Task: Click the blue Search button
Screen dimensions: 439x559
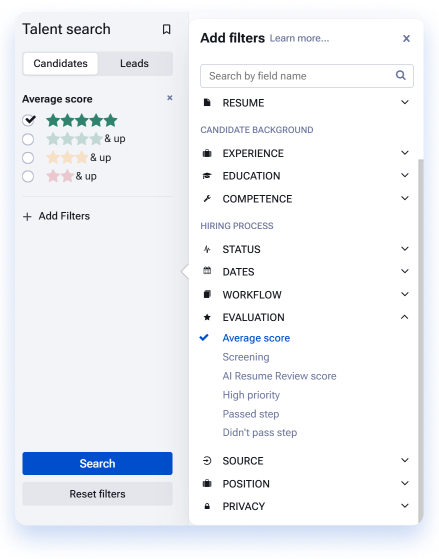Action: click(97, 463)
